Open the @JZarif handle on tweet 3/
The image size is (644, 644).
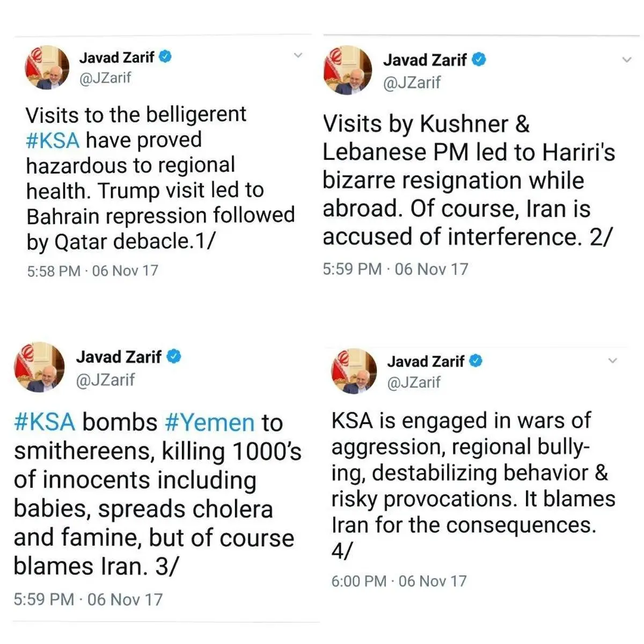point(105,380)
